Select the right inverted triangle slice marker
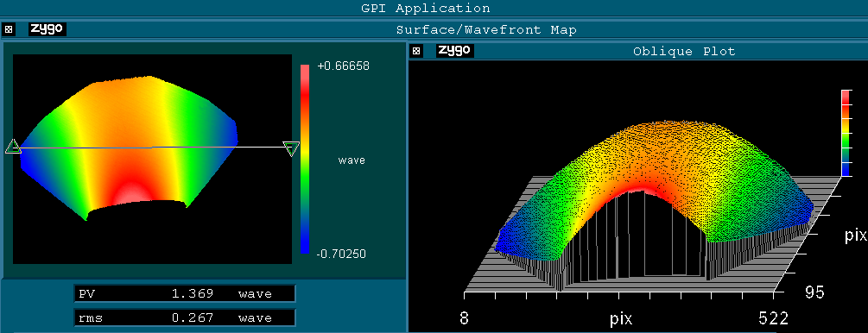 click(291, 148)
